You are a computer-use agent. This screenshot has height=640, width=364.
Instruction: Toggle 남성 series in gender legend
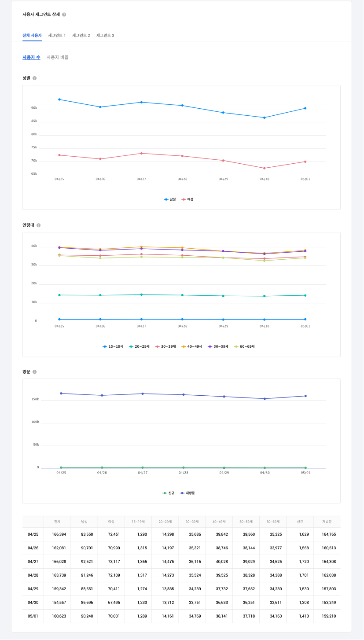coord(170,199)
